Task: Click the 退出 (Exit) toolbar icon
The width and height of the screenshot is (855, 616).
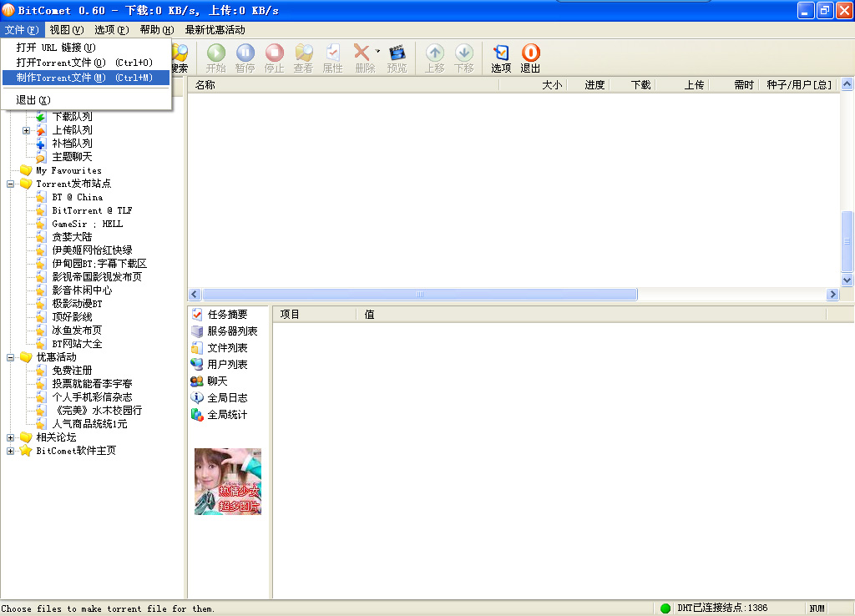Action: [x=530, y=58]
